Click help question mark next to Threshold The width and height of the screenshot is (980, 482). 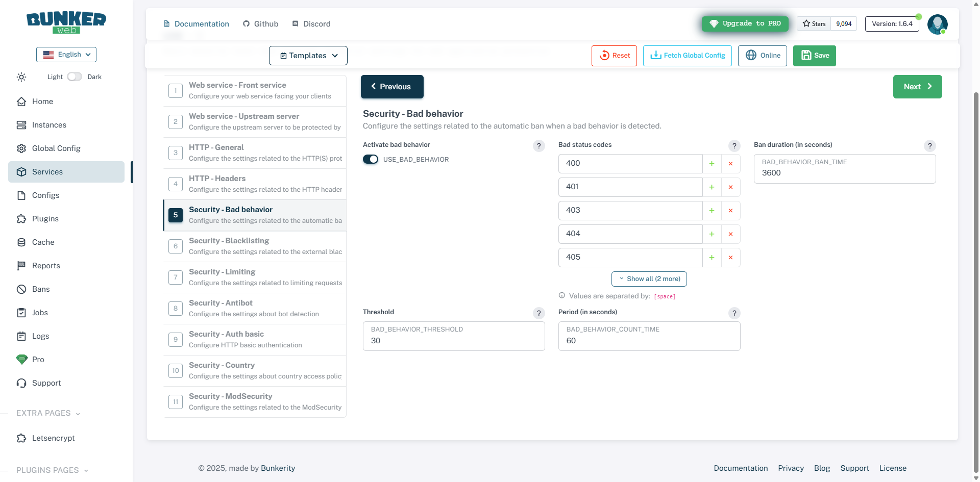[538, 313]
